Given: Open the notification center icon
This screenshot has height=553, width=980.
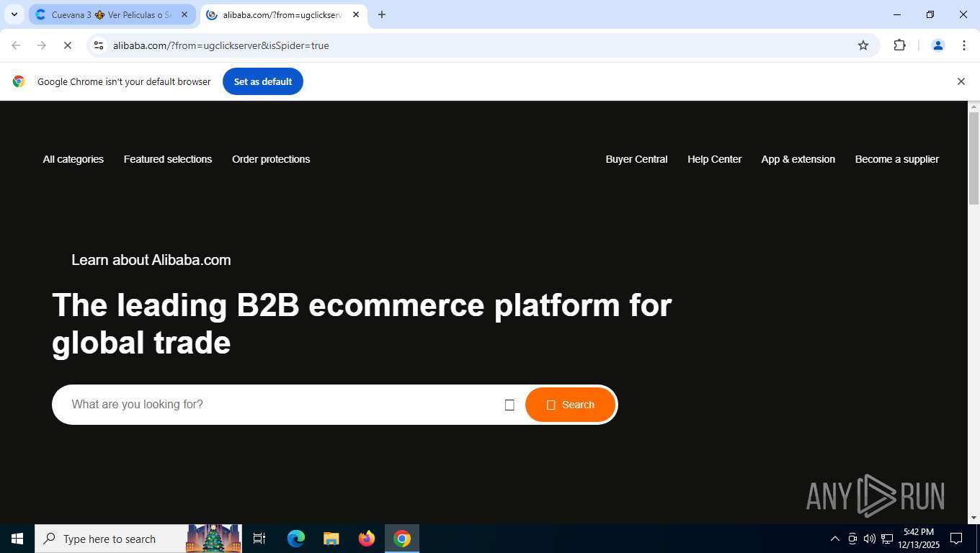Looking at the screenshot, I should pyautogui.click(x=956, y=539).
